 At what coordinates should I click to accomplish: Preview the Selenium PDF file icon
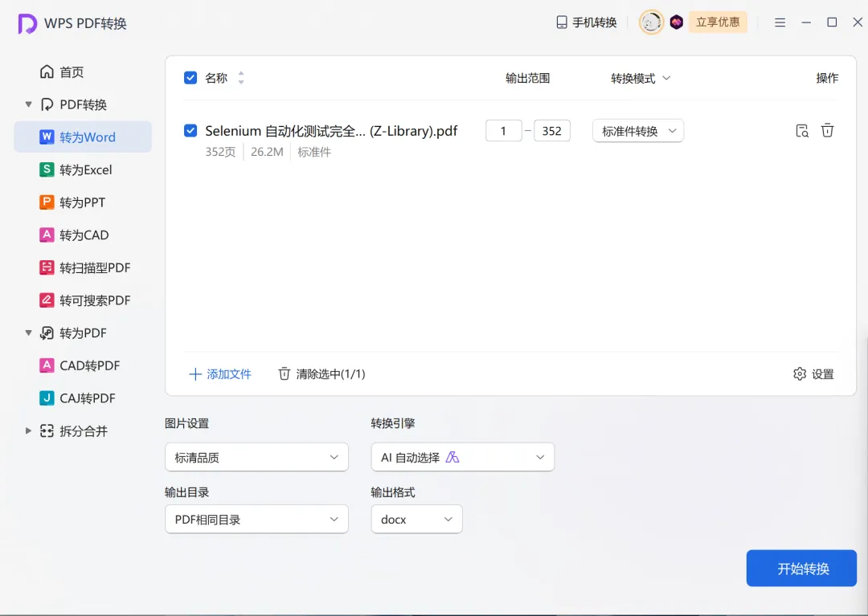tap(802, 130)
